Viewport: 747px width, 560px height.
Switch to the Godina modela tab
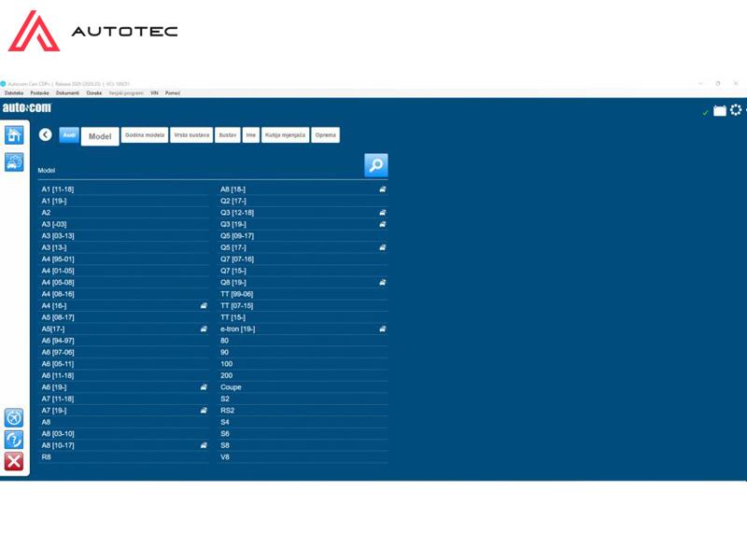[145, 135]
